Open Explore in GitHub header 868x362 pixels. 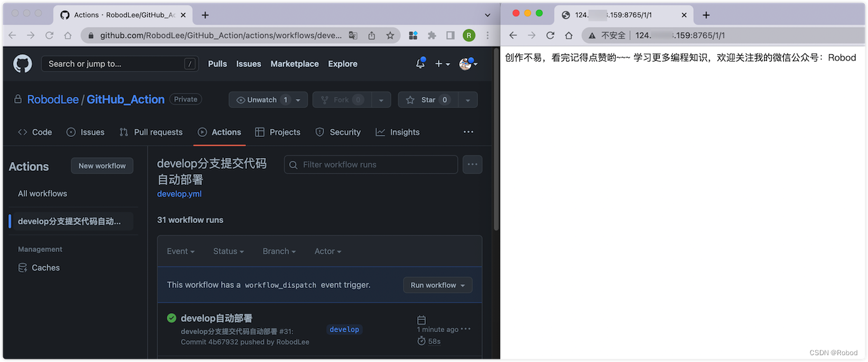click(342, 64)
